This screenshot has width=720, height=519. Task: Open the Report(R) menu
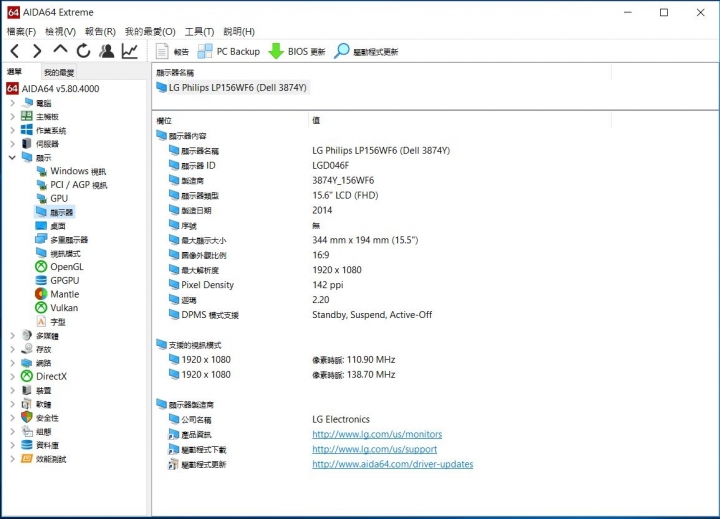(100, 32)
